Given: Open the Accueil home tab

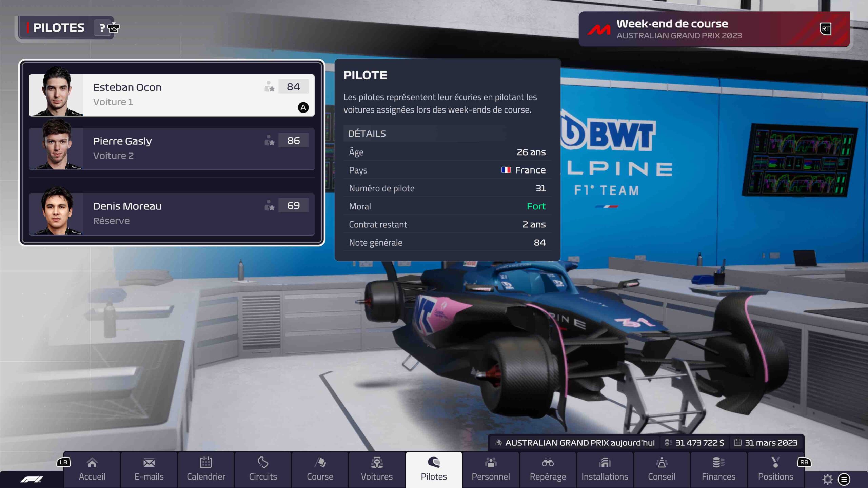Looking at the screenshot, I should click(92, 469).
